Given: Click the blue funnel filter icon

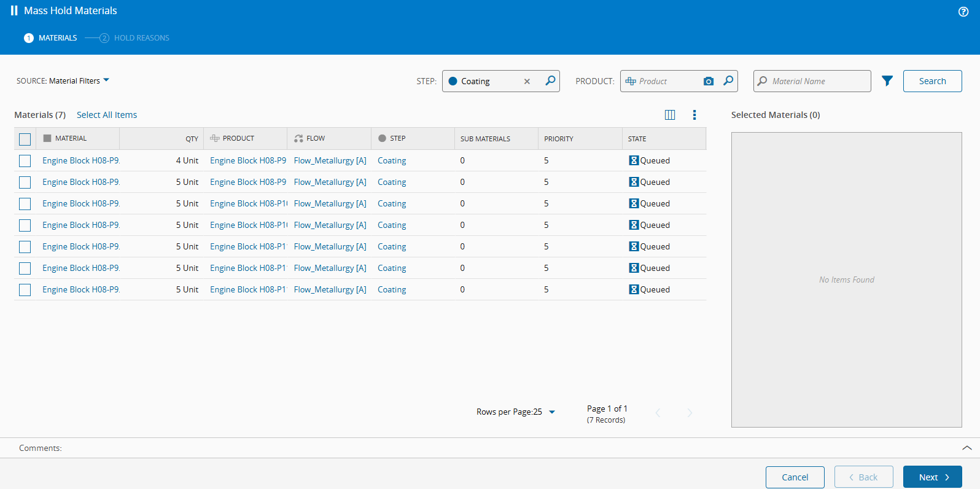Looking at the screenshot, I should click(x=887, y=80).
